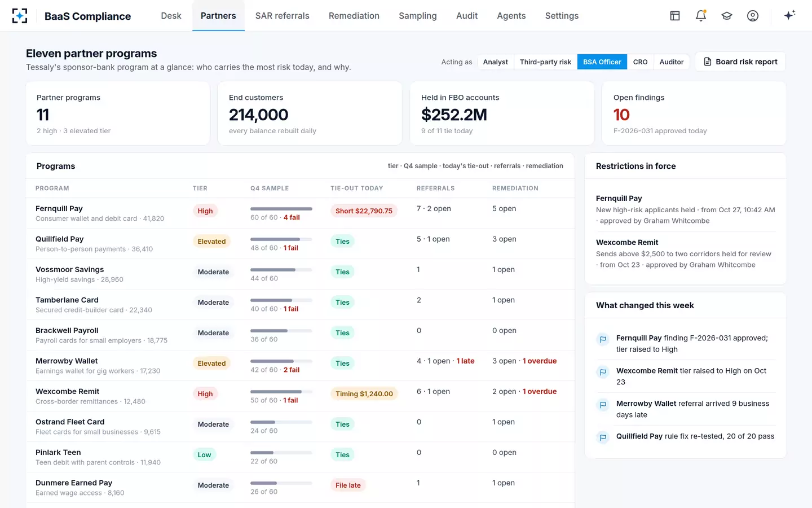The height and width of the screenshot is (508, 812).
Task: Open the Dunmere Earned Pay program
Action: coord(300,488)
